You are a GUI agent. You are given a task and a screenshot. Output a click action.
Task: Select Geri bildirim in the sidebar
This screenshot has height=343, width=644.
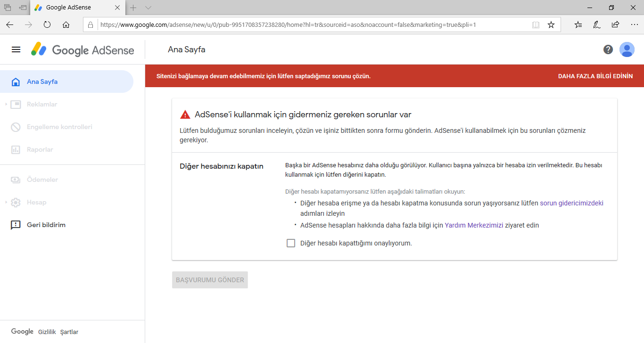coord(66,225)
